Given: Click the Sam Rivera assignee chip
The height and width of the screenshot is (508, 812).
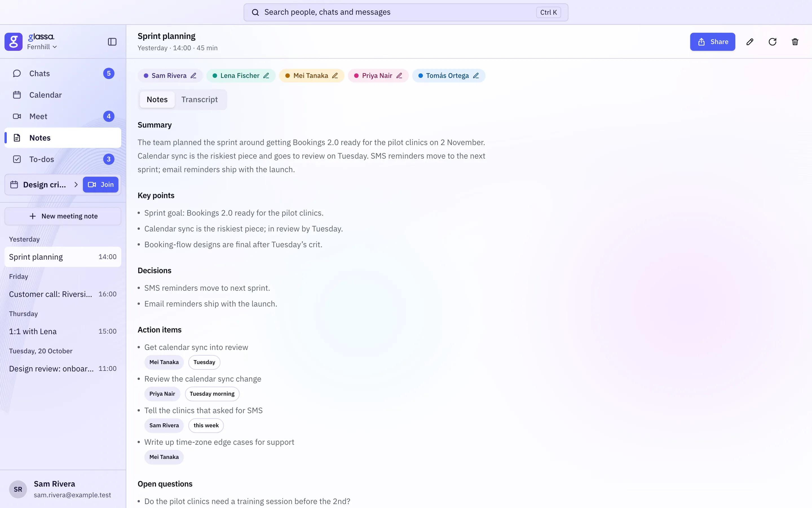Looking at the screenshot, I should 164,425.
